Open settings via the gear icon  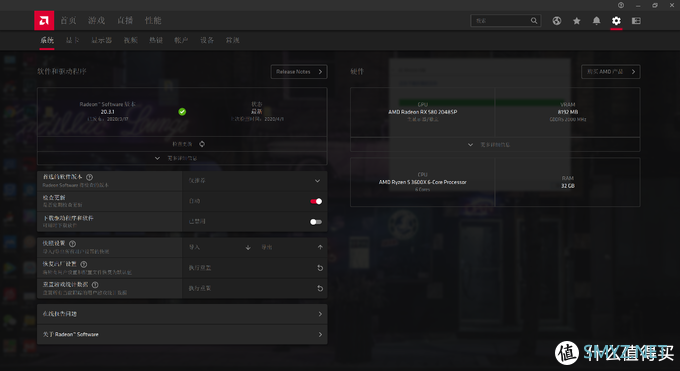616,21
